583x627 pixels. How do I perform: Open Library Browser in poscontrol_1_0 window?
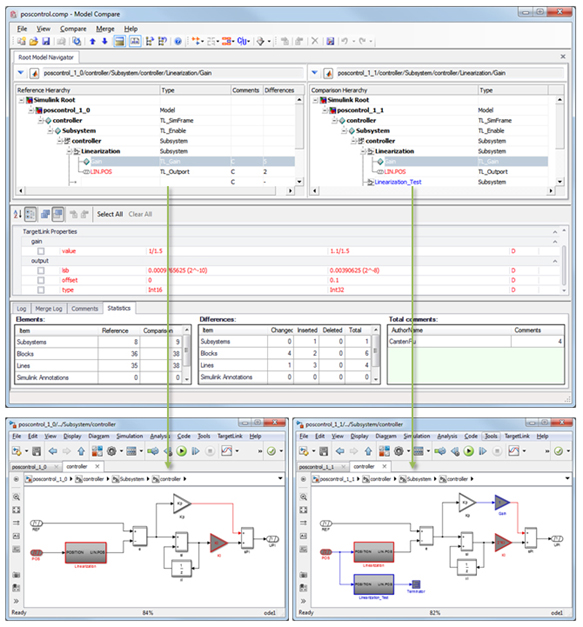[x=97, y=451]
